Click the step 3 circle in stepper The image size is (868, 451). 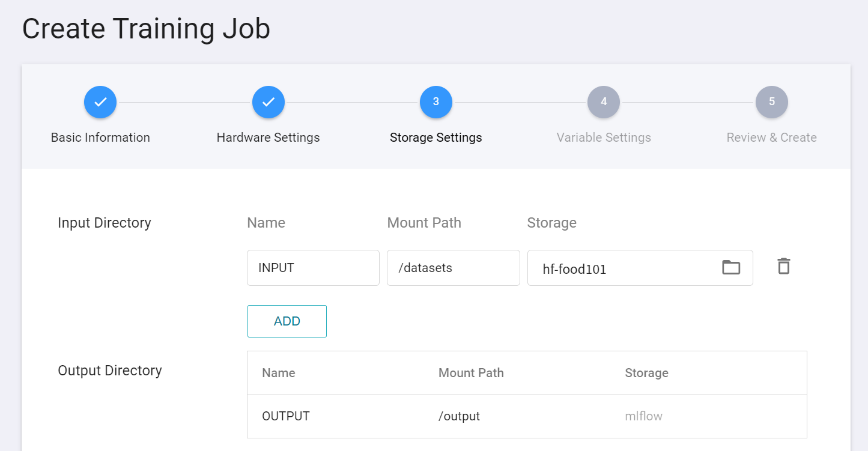[436, 102]
